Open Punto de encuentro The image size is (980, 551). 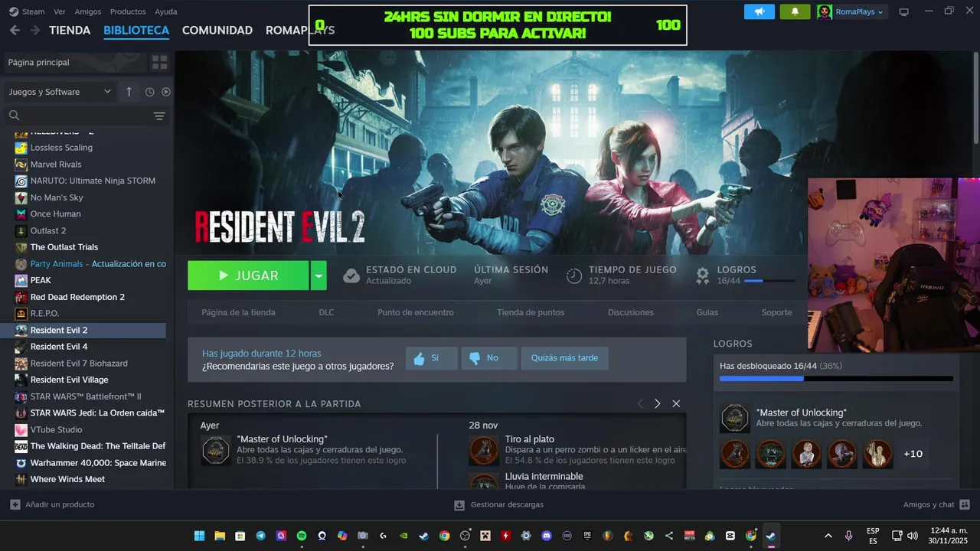coord(416,312)
